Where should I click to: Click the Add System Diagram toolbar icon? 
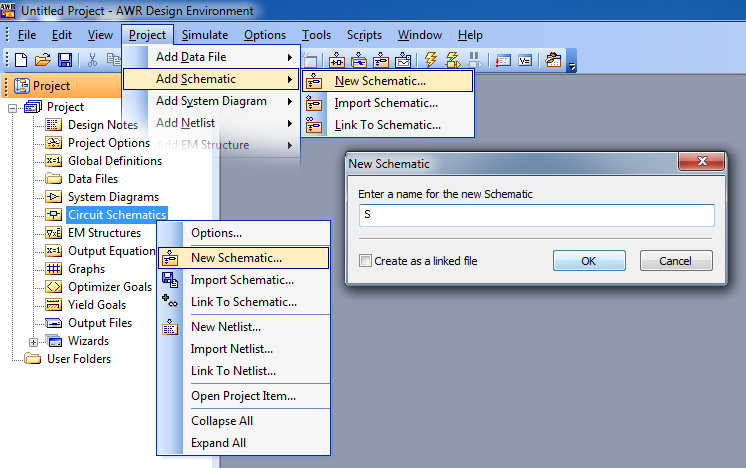click(337, 60)
